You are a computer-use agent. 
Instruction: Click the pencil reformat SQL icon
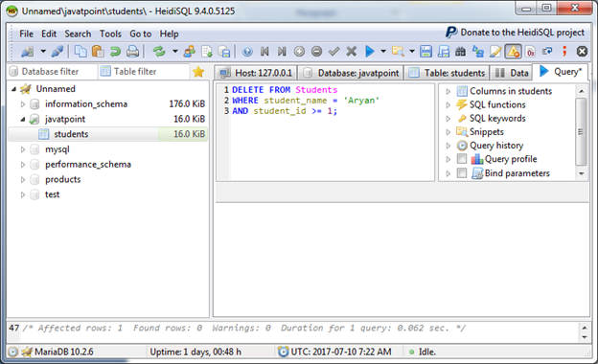coord(495,51)
